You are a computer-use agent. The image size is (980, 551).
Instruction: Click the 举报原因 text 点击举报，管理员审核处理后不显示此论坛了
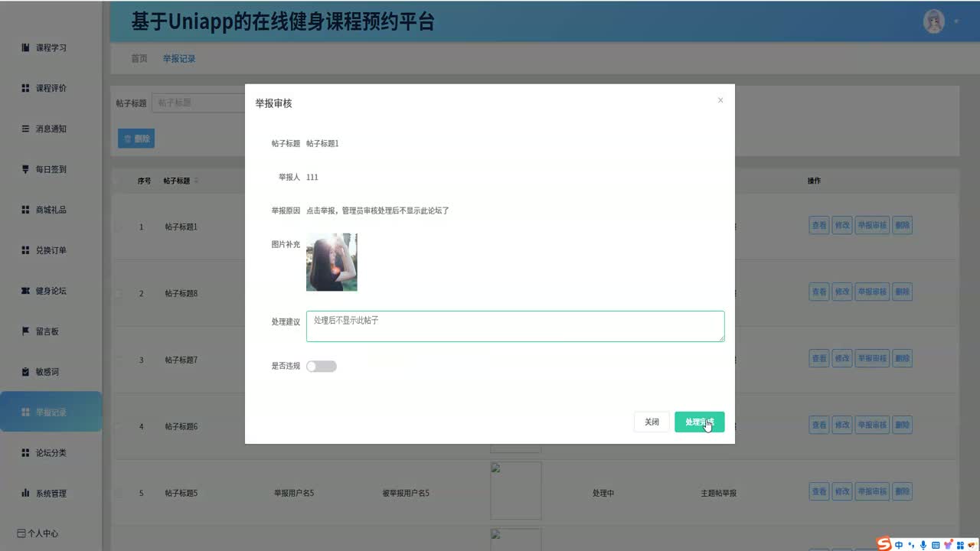coord(377,210)
